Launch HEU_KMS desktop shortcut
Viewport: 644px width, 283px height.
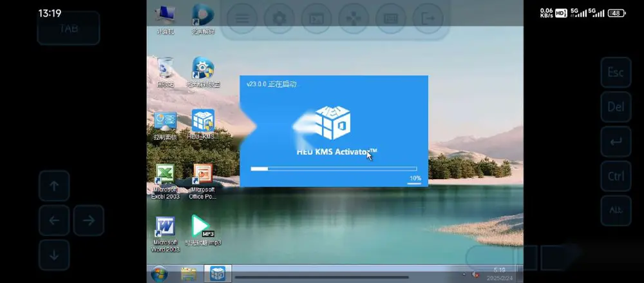pyautogui.click(x=203, y=125)
